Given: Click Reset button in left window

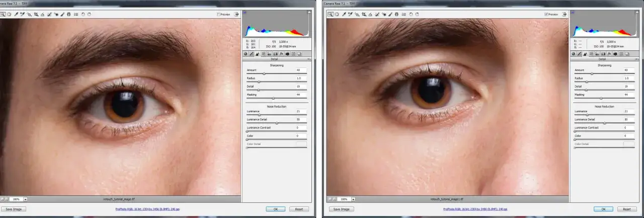Looking at the screenshot, I should tap(299, 209).
